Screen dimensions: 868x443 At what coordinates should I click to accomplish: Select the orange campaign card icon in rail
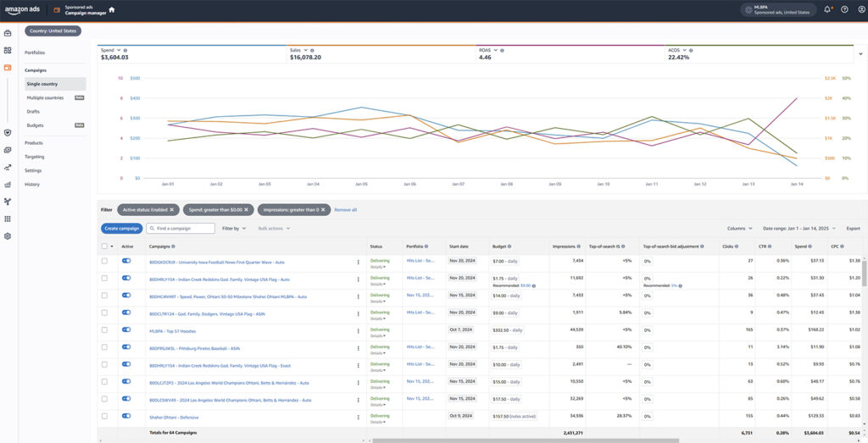click(x=7, y=68)
